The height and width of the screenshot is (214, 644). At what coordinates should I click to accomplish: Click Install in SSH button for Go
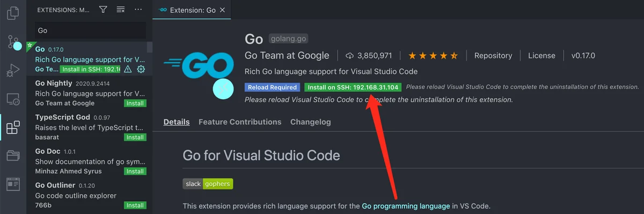(x=90, y=69)
